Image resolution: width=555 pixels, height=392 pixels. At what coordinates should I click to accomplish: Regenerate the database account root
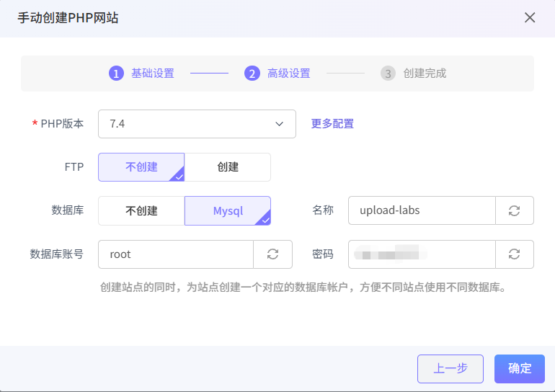click(272, 254)
